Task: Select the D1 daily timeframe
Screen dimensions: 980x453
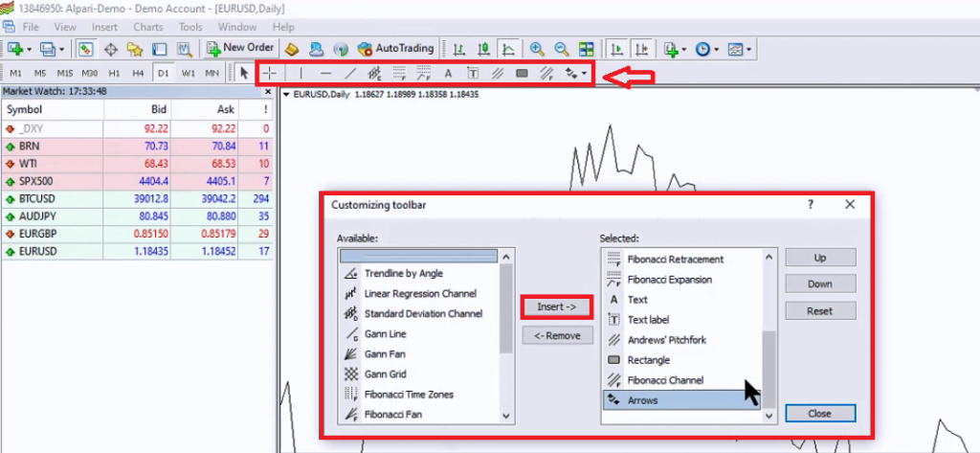Action: click(163, 73)
